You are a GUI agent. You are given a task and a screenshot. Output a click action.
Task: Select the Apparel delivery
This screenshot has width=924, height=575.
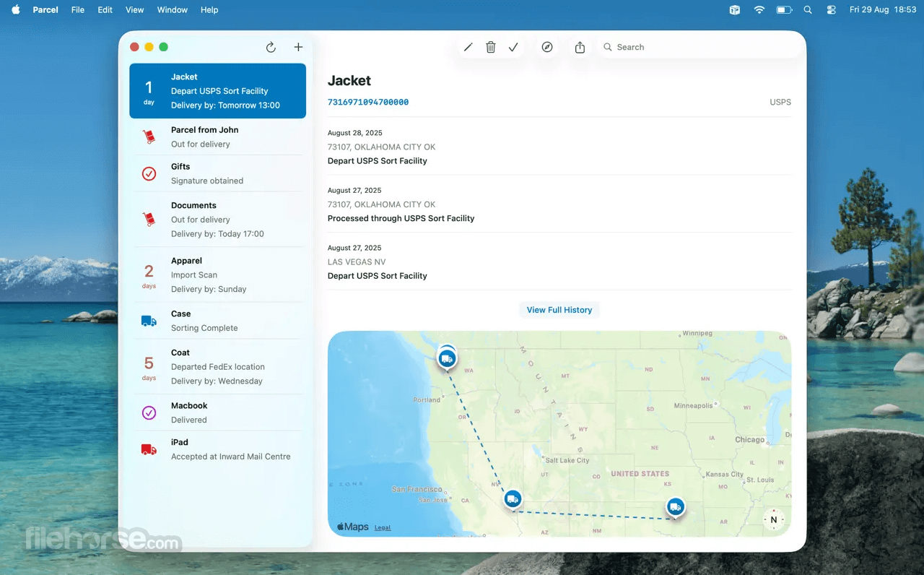pyautogui.click(x=217, y=274)
